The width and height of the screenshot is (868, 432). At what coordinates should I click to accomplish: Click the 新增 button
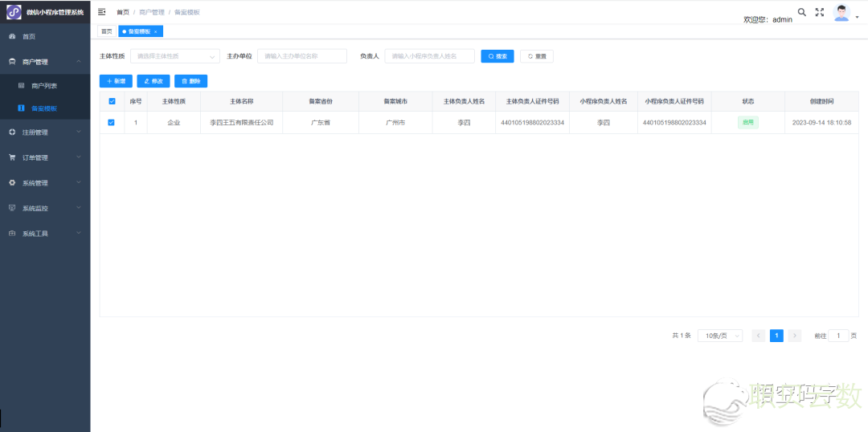(x=116, y=81)
